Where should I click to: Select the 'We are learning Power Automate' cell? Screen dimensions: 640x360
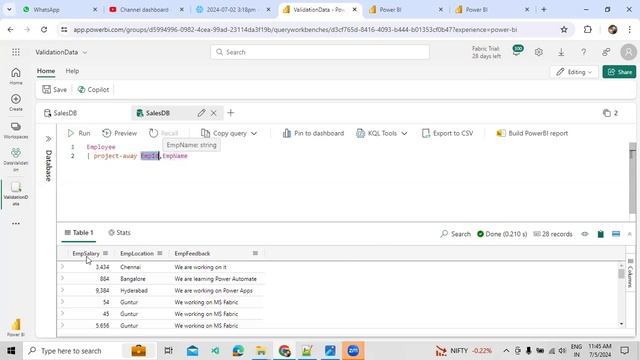point(216,279)
